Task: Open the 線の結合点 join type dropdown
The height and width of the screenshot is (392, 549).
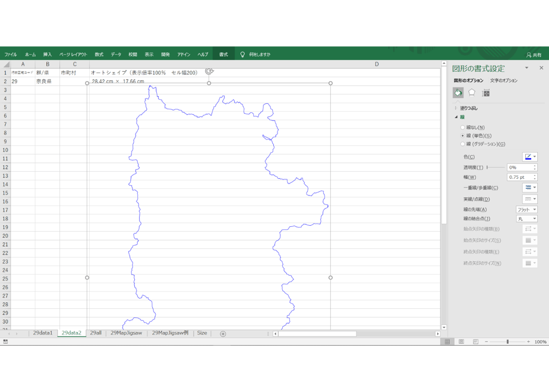Action: 526,219
